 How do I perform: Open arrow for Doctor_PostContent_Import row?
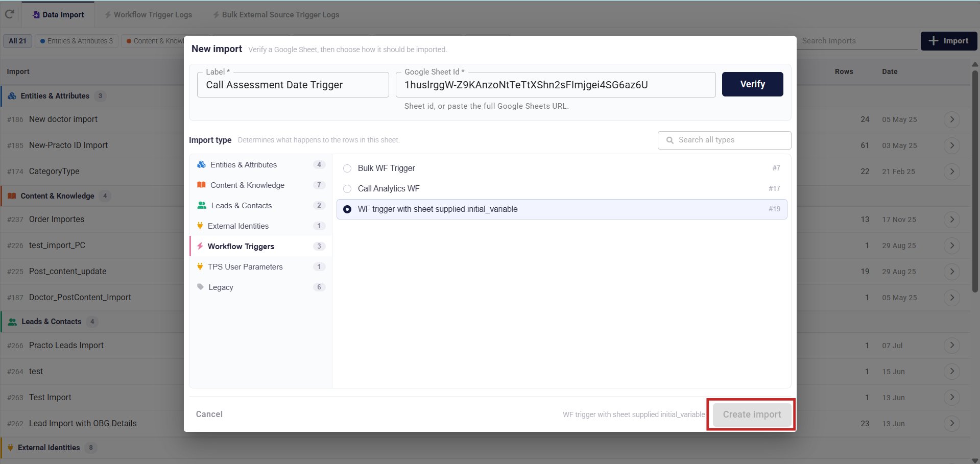pos(951,298)
